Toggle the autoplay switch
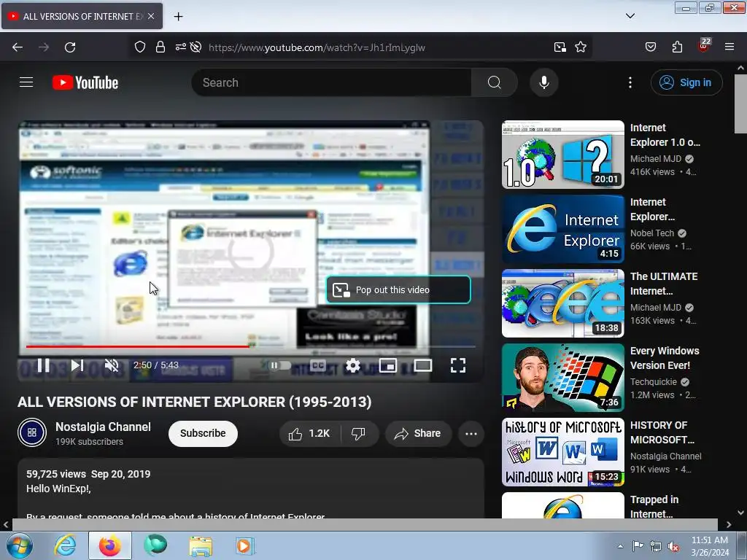Screen dimensions: 747x560 click(x=279, y=365)
